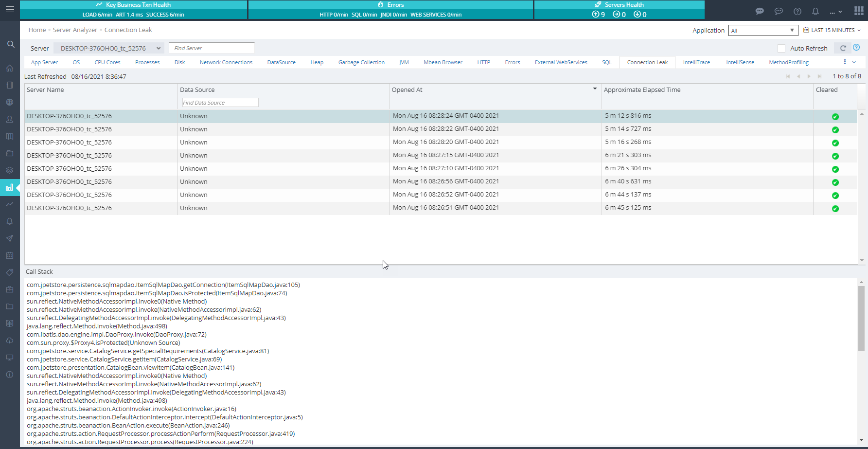The height and width of the screenshot is (449, 868).
Task: Switch to the Garbage Collection tab
Action: point(361,62)
